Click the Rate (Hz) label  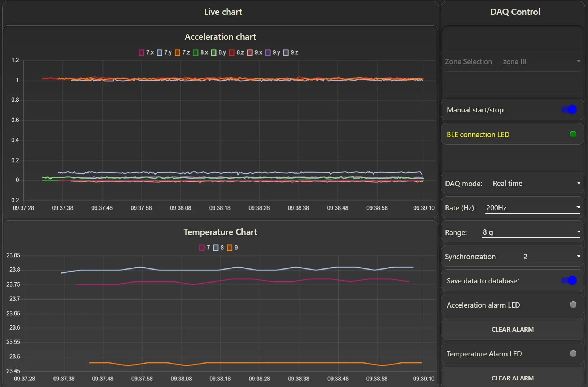pyautogui.click(x=460, y=208)
